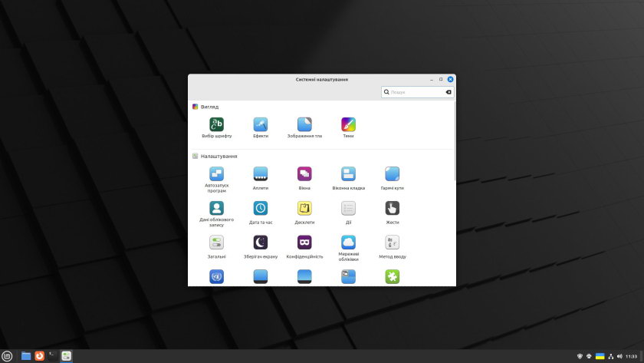Open the Теми themes settings
Viewport: 644px width, 363px height.
coord(348,127)
